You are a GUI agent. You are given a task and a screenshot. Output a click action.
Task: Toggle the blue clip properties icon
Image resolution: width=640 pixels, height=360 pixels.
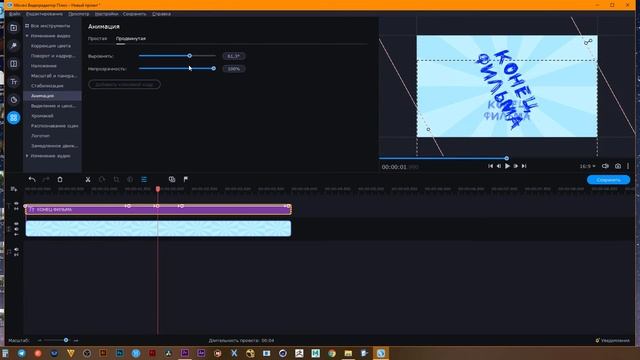click(144, 180)
